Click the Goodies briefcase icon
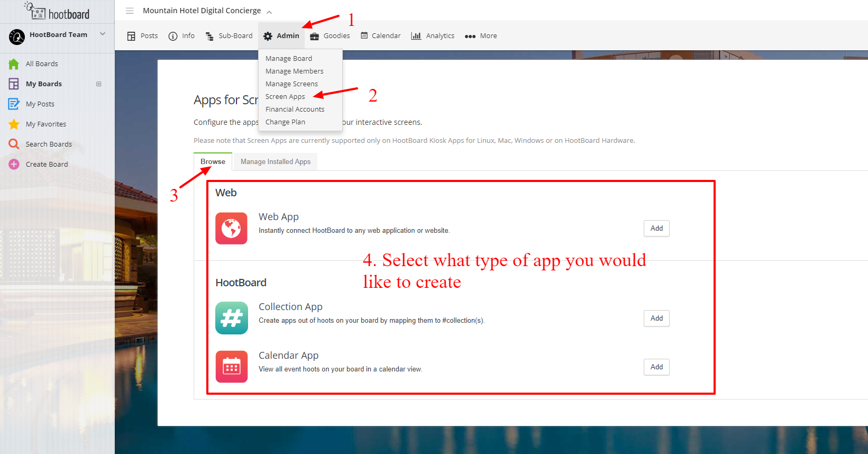The height and width of the screenshot is (454, 868). pyautogui.click(x=315, y=36)
